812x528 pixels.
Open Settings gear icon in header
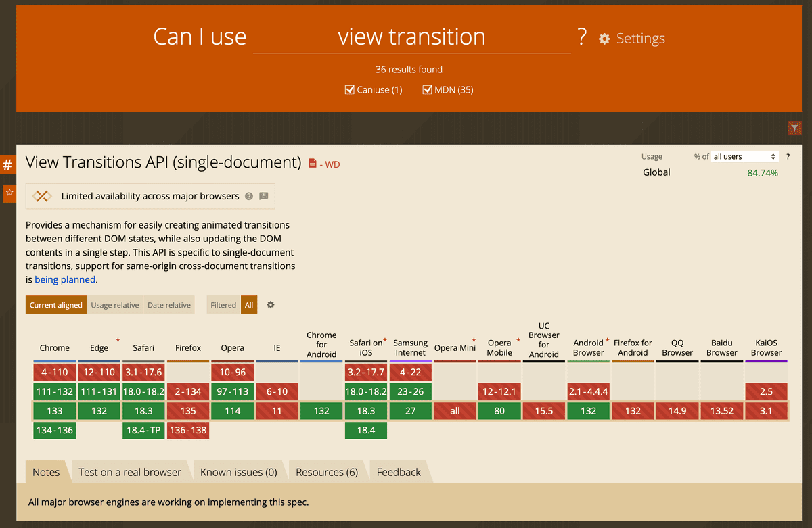coord(604,39)
